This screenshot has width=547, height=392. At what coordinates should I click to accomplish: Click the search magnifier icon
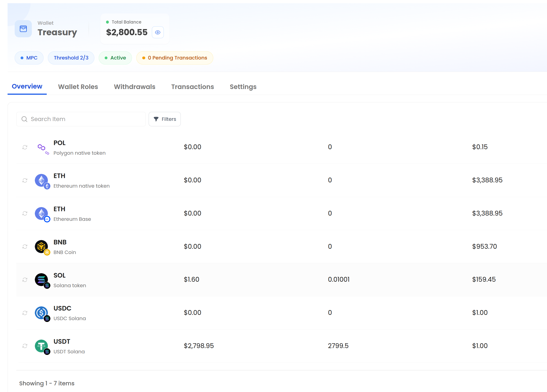(24, 119)
